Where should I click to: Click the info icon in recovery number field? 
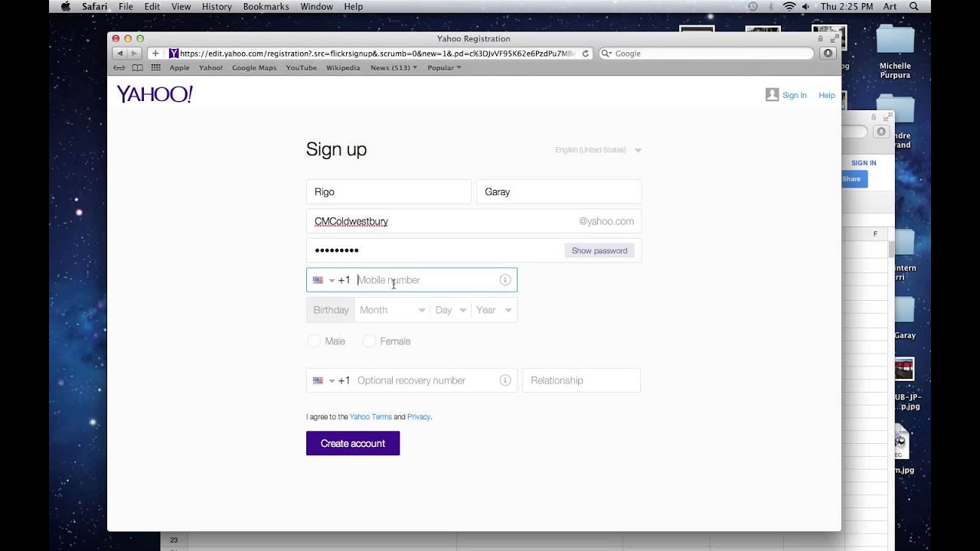point(505,380)
